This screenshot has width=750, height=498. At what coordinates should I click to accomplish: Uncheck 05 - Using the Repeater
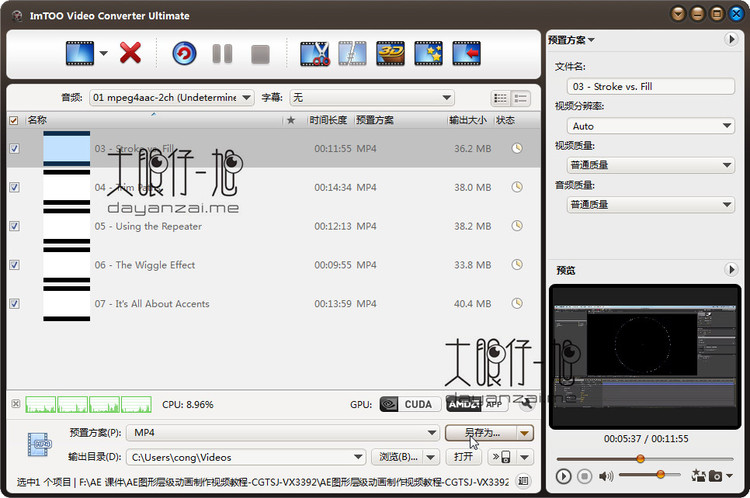point(14,226)
